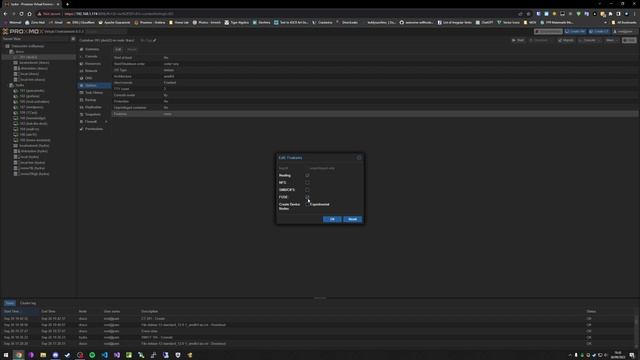The height and width of the screenshot is (360, 640).
Task: Select the Start at boot option row
Action: tap(375, 58)
